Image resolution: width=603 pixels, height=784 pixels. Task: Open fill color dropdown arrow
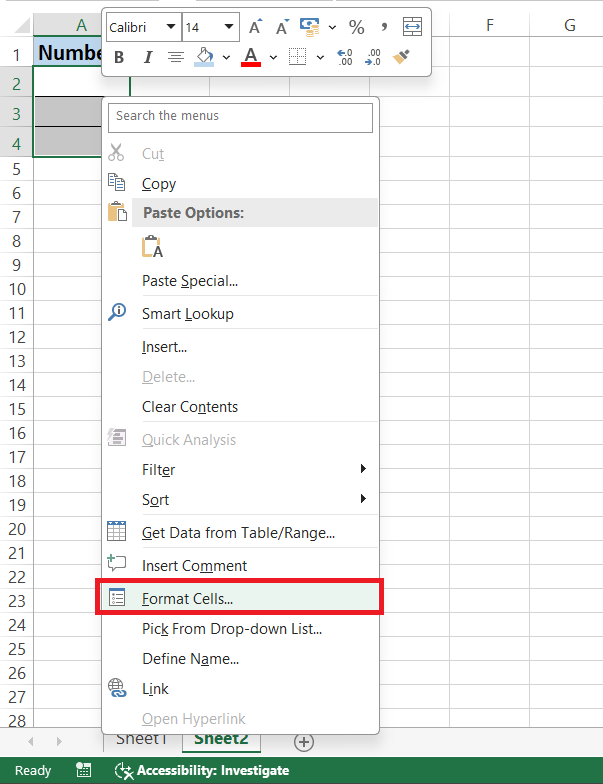point(226,58)
